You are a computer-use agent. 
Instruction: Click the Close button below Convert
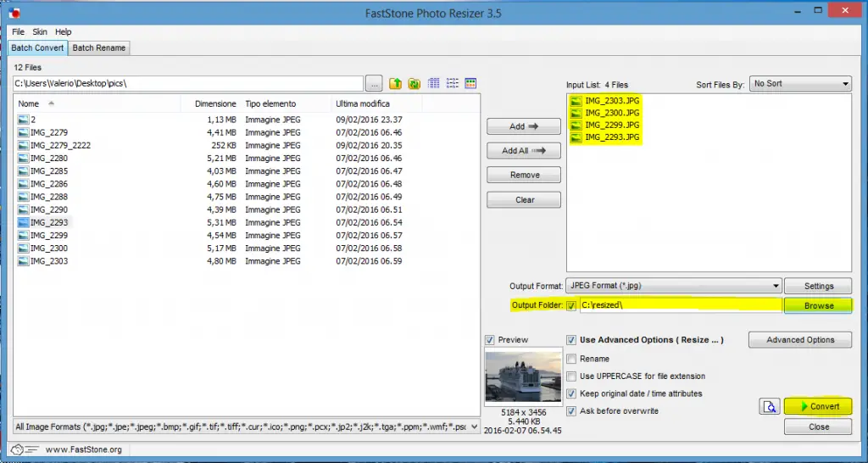pyautogui.click(x=818, y=427)
